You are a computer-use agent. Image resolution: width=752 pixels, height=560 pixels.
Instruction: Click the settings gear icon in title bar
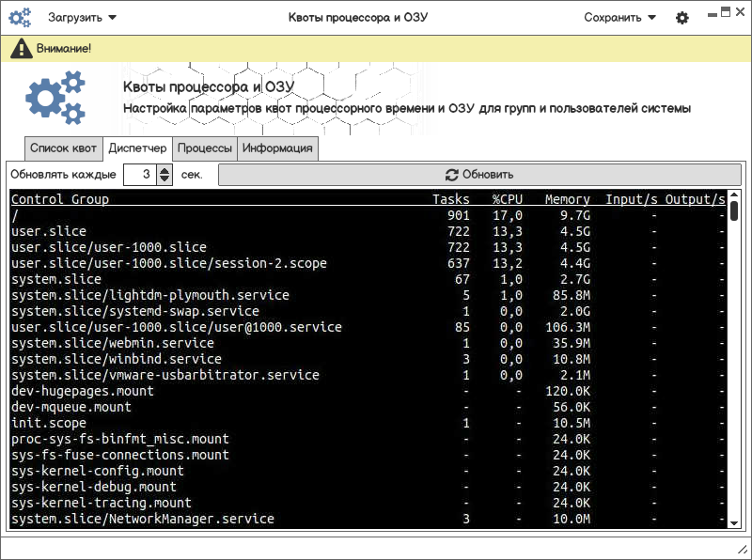(x=682, y=18)
